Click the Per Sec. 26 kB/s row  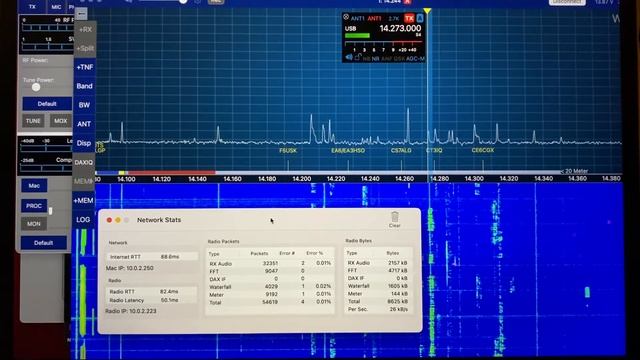coord(378,309)
